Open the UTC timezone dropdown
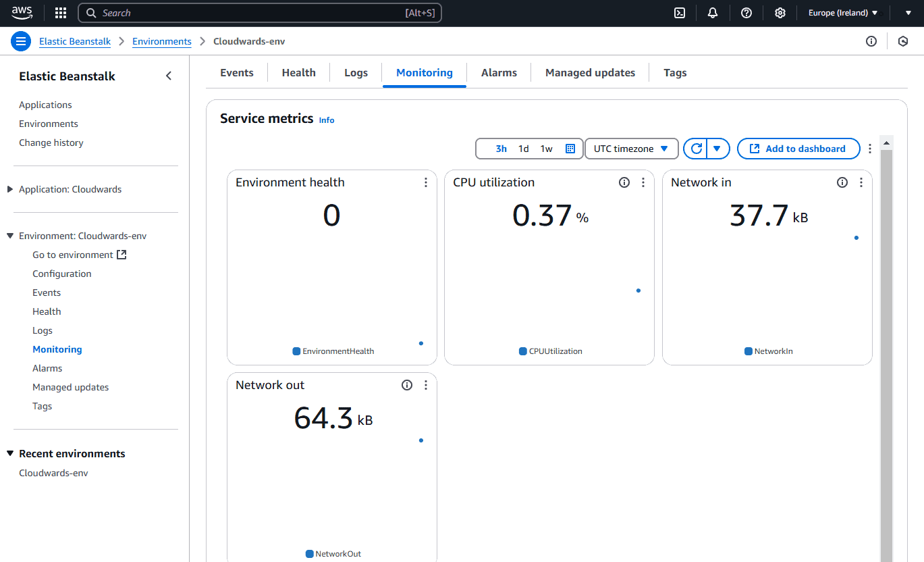Viewport: 924px width, 562px height. point(630,149)
